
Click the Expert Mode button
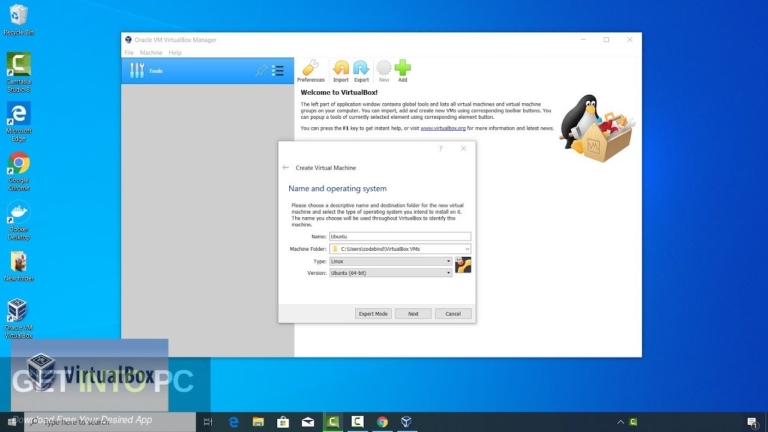point(373,313)
